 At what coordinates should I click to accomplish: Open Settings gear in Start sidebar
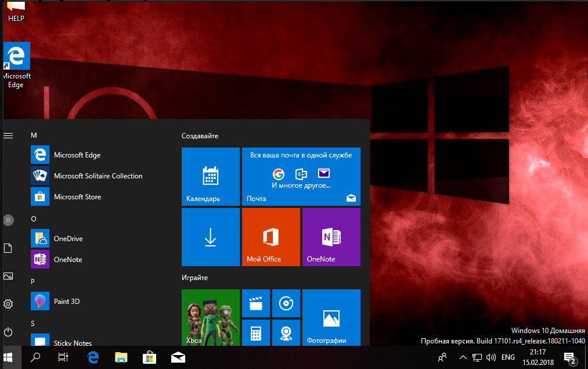[8, 304]
